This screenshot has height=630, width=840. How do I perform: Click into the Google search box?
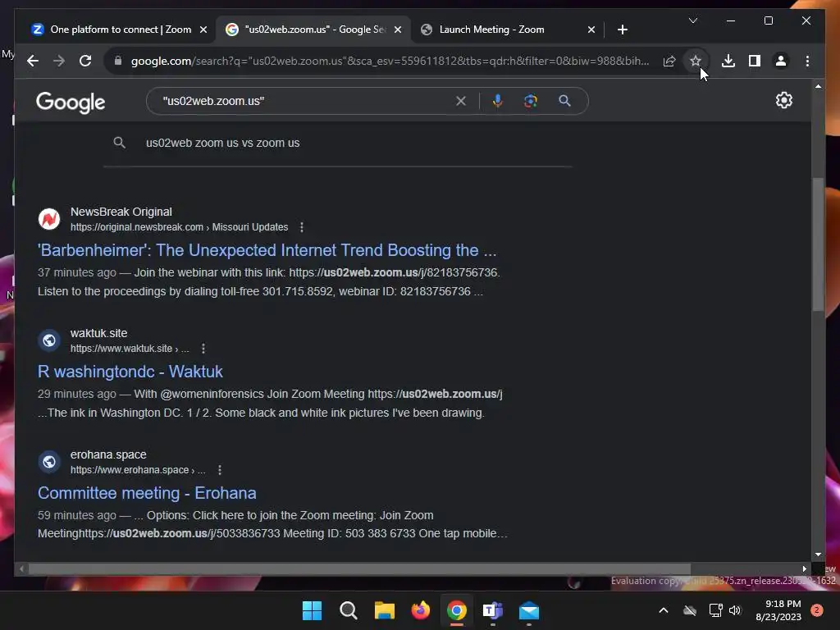point(305,101)
